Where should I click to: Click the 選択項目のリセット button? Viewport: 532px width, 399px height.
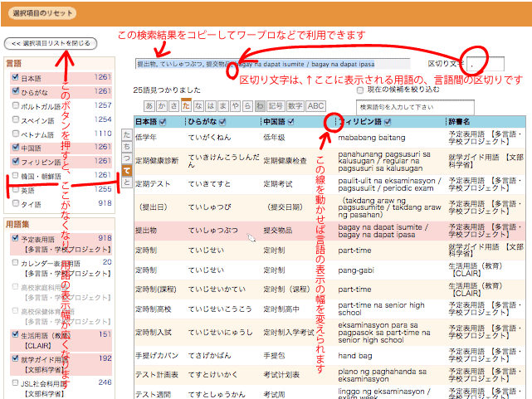(42, 13)
